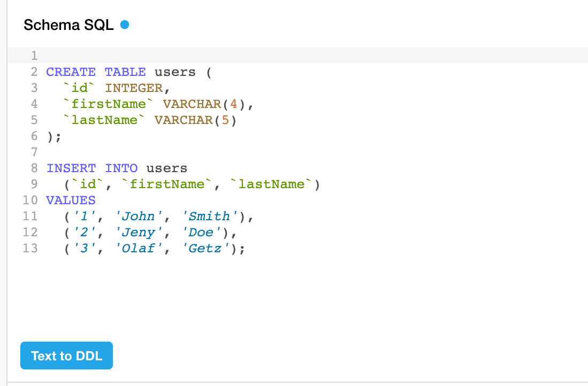Click line number 13 in the gutter

tap(30, 249)
